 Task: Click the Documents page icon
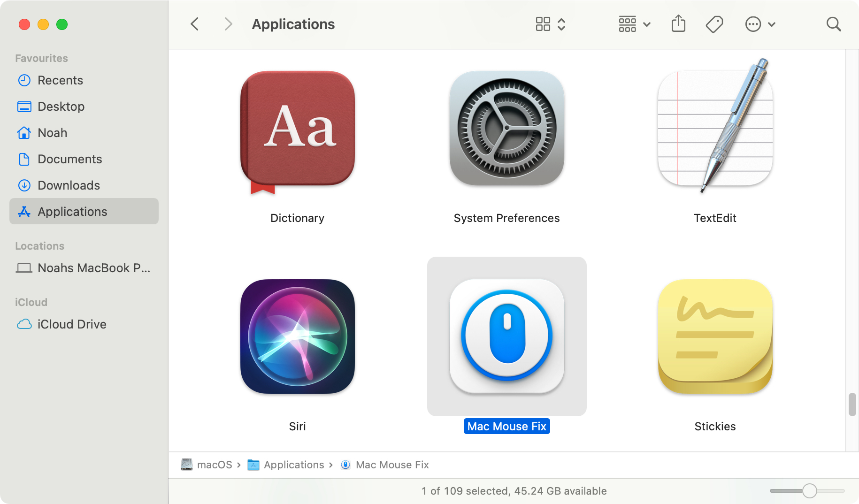24,159
